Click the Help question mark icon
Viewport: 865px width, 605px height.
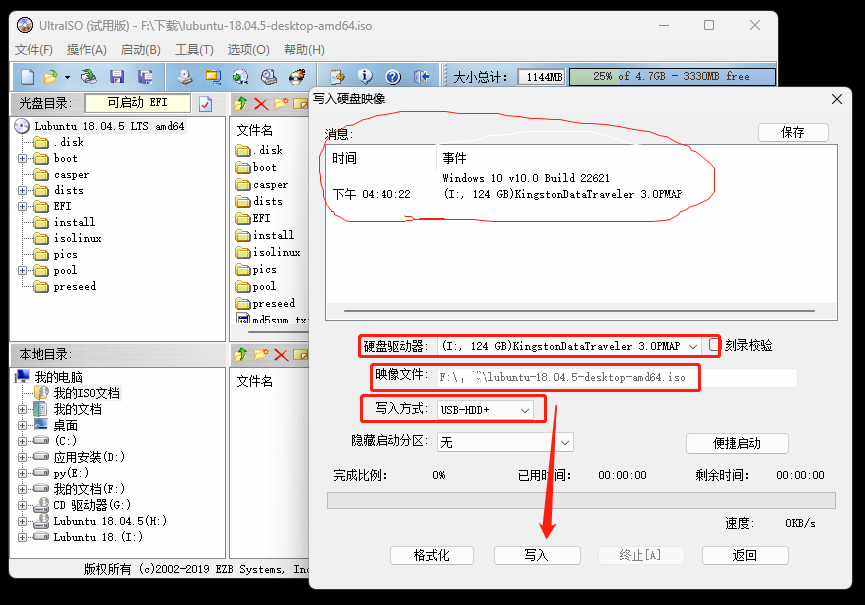393,77
